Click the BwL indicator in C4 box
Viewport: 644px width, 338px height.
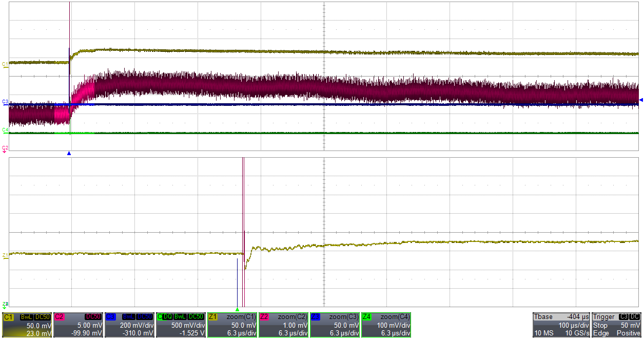(x=179, y=317)
